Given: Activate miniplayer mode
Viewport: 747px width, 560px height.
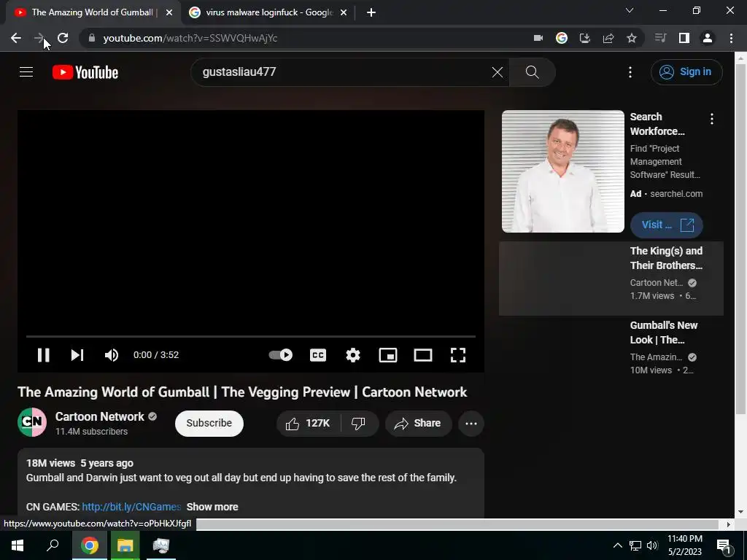Looking at the screenshot, I should point(388,355).
